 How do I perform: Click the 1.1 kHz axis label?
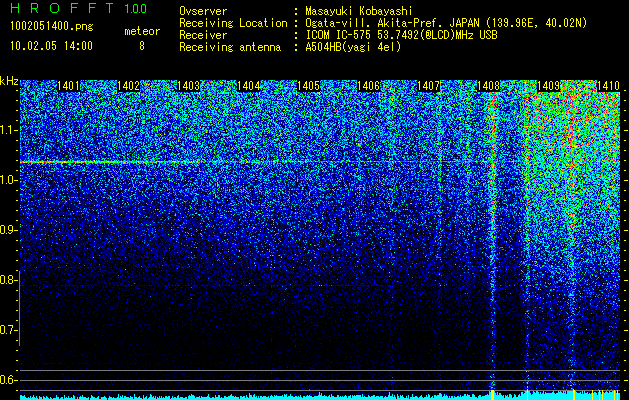(9, 130)
